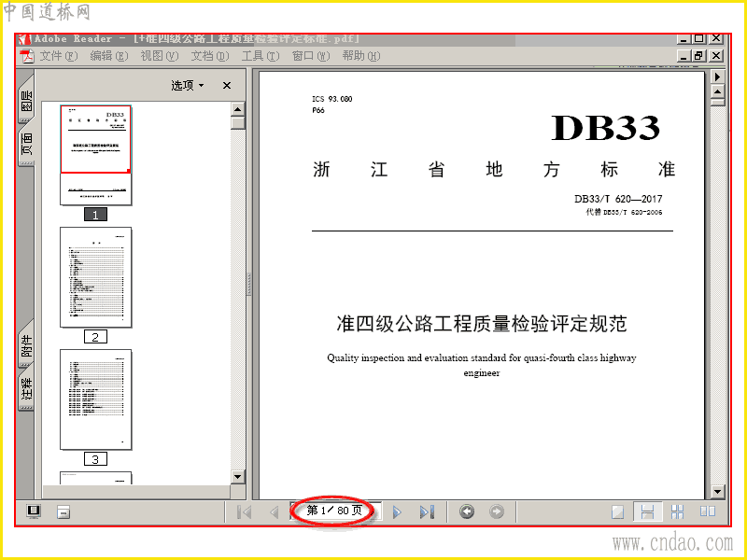Click the text P66 in document
This screenshot has width=747, height=560.
pyautogui.click(x=318, y=110)
